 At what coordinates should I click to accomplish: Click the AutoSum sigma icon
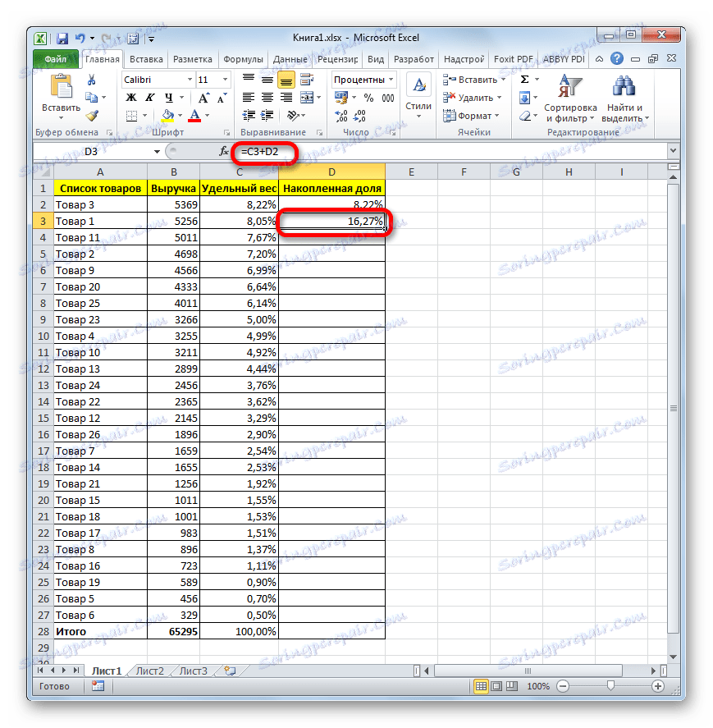(x=525, y=80)
